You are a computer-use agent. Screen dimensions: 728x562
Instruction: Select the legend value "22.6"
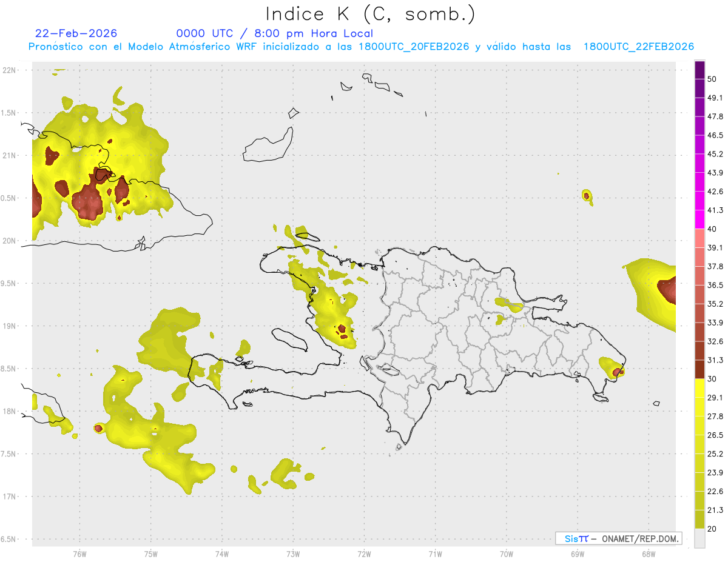tap(716, 492)
